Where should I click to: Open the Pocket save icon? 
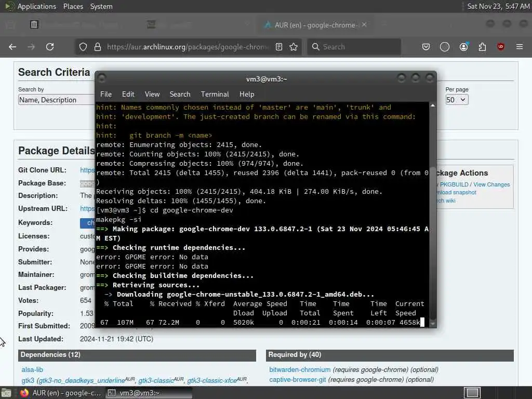pos(426,47)
